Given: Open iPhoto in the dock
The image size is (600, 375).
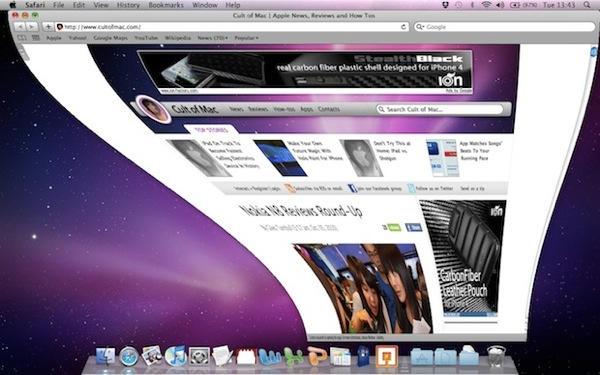Looking at the screenshot, I should [152, 356].
